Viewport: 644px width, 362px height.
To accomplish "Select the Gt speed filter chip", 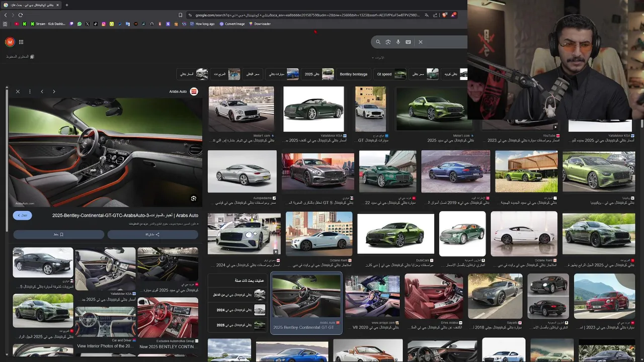I will (x=391, y=74).
